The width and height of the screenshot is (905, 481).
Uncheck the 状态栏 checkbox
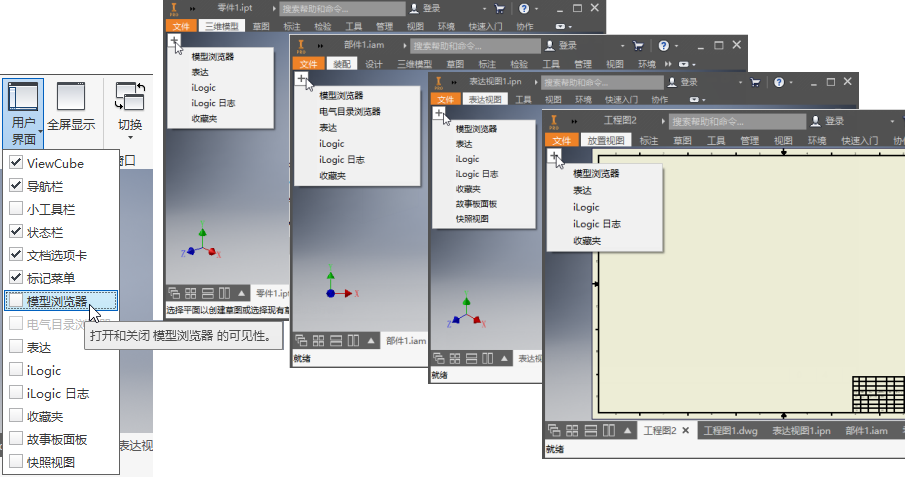click(x=16, y=232)
